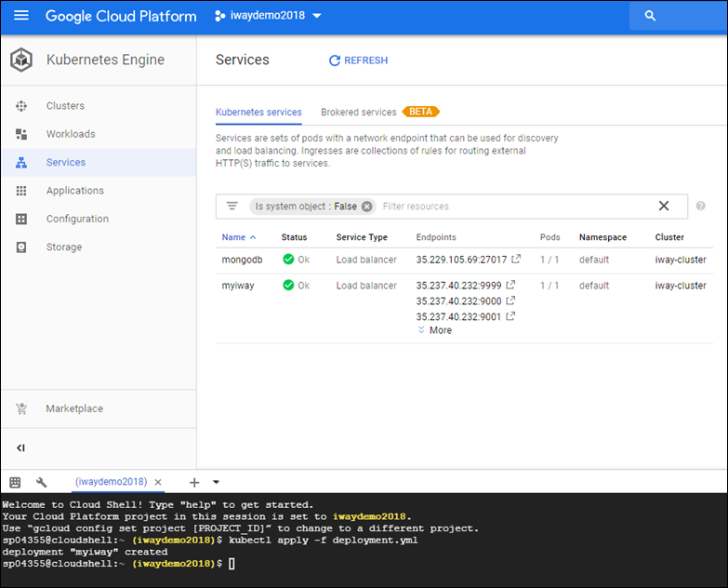This screenshot has height=588, width=728.
Task: Open Configuration in the sidebar
Action: click(x=77, y=219)
